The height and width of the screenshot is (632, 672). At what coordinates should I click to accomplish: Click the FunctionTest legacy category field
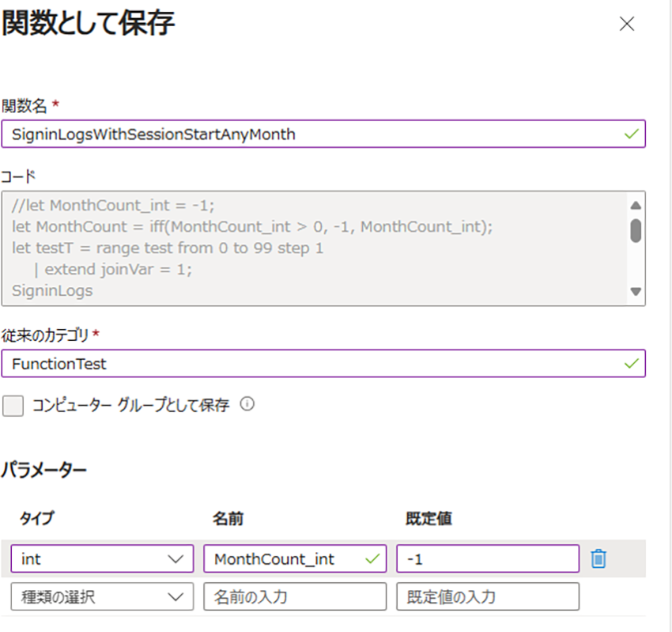pos(323,364)
